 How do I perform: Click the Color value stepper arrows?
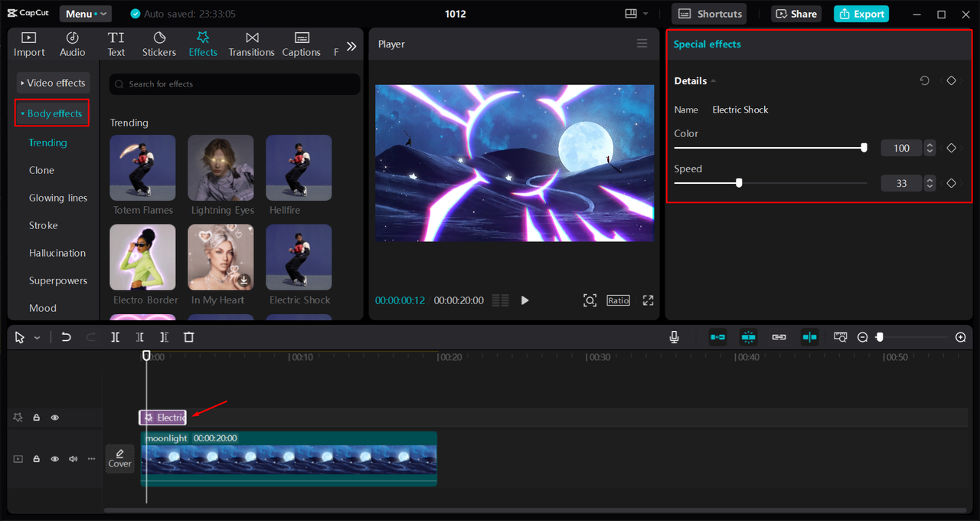click(x=929, y=148)
